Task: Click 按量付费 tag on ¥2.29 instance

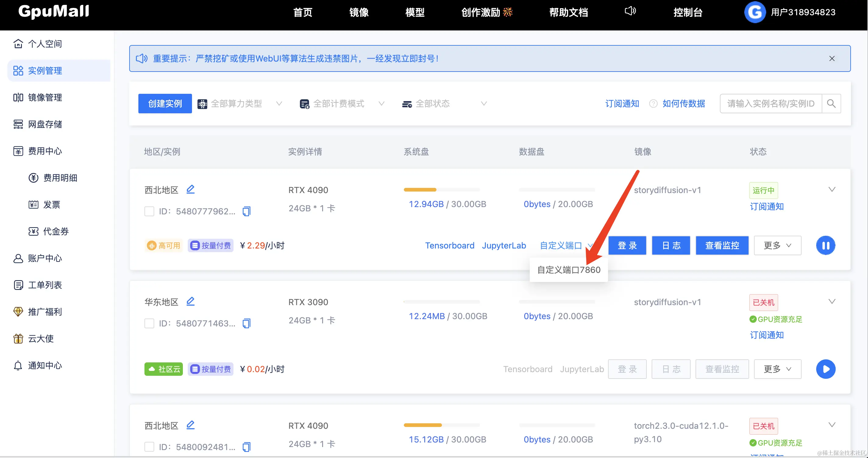Action: (x=211, y=245)
